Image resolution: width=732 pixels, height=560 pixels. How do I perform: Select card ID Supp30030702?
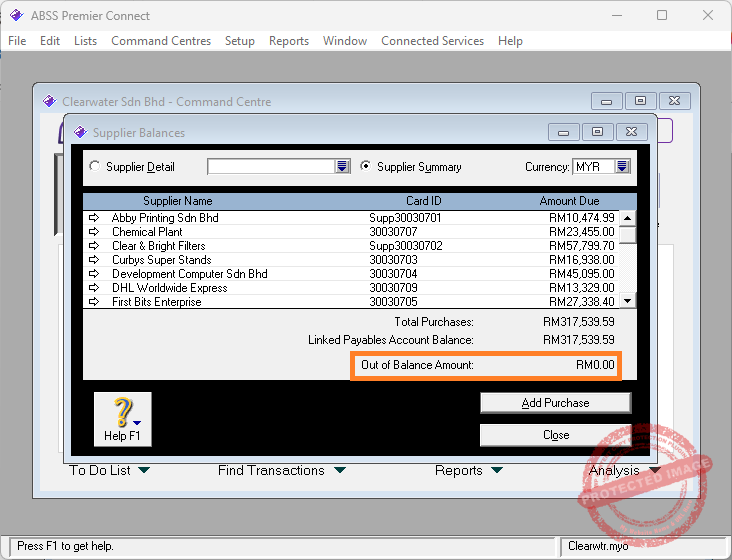406,246
